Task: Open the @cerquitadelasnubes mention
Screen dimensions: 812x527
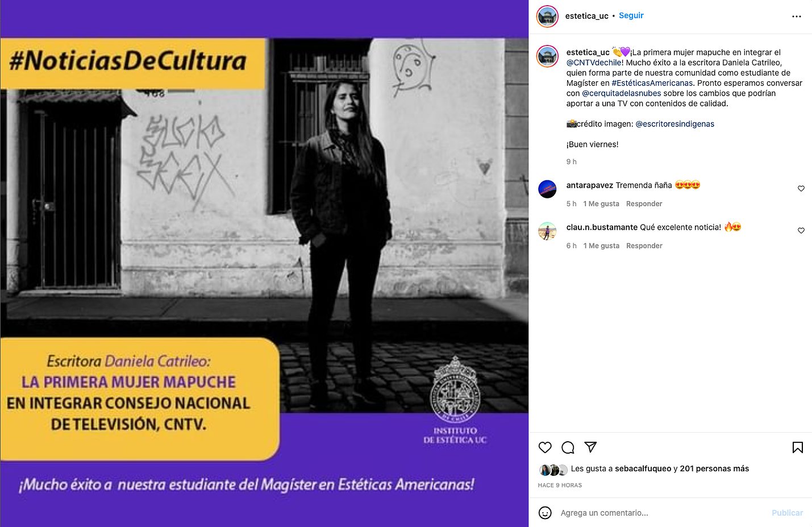Action: 622,93
